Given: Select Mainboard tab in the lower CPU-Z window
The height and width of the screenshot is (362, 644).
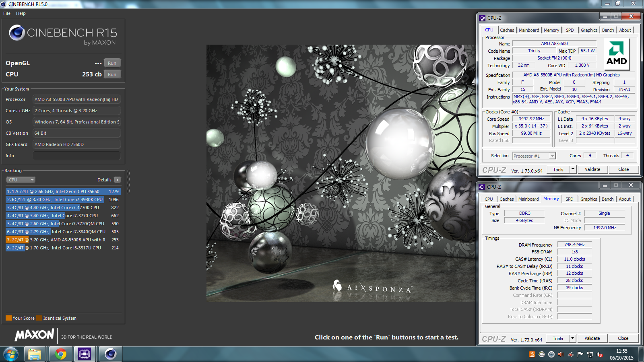Looking at the screenshot, I should [528, 199].
